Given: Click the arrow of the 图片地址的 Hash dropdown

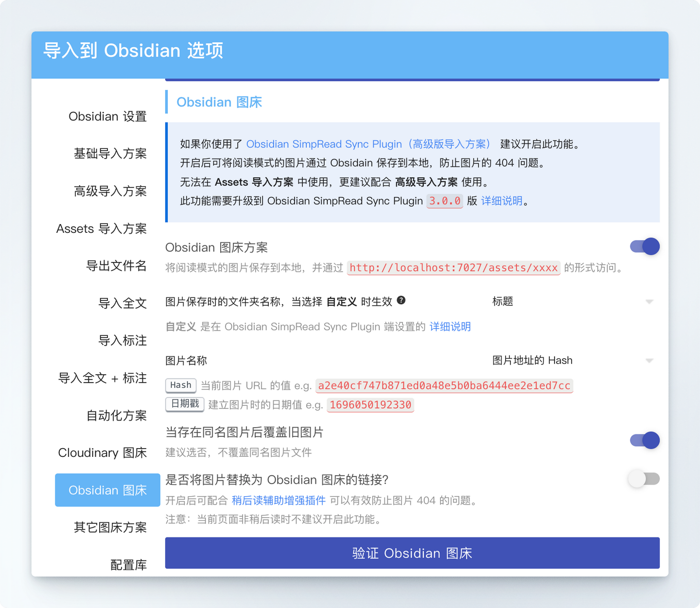Looking at the screenshot, I should click(x=649, y=361).
